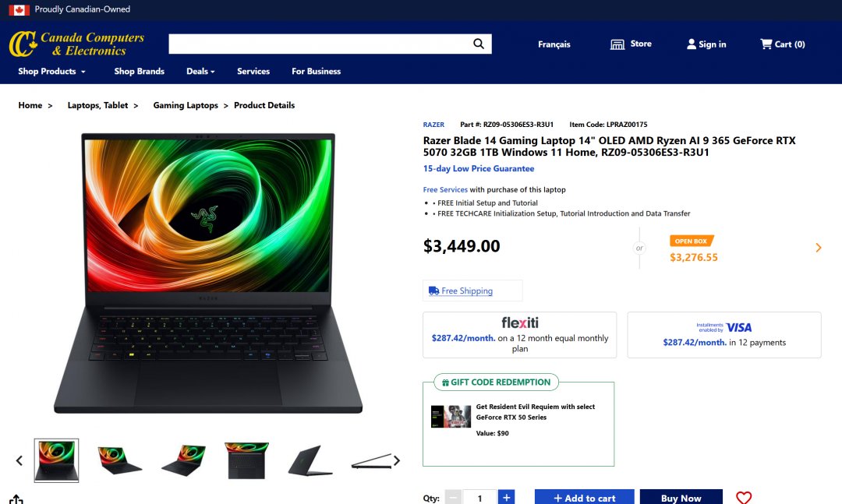This screenshot has width=842, height=504.
Task: Expand the Deals dropdown menu
Action: click(x=200, y=72)
